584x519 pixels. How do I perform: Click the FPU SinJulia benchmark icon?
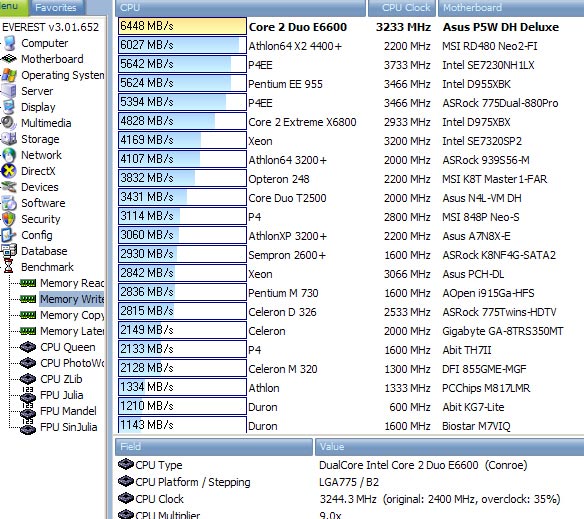28,427
